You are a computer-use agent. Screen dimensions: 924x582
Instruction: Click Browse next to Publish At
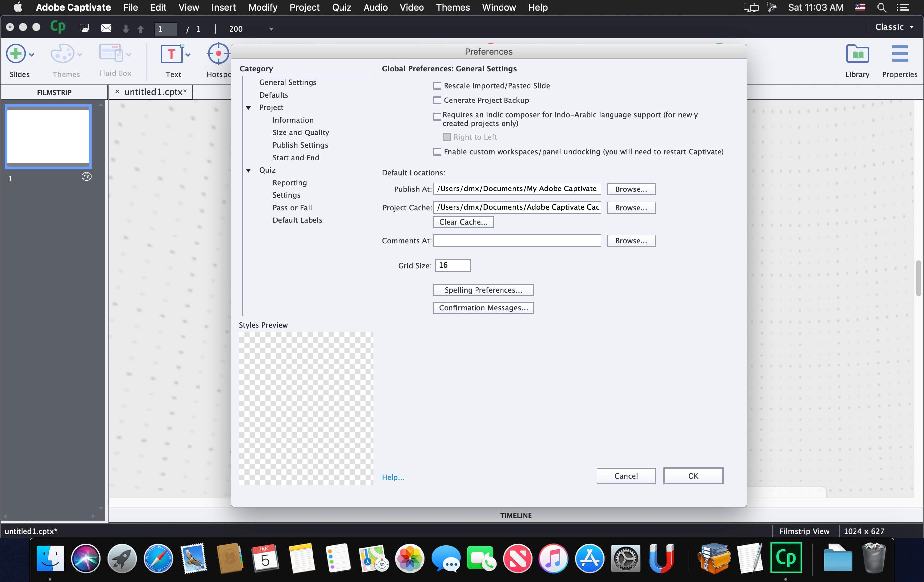point(631,189)
